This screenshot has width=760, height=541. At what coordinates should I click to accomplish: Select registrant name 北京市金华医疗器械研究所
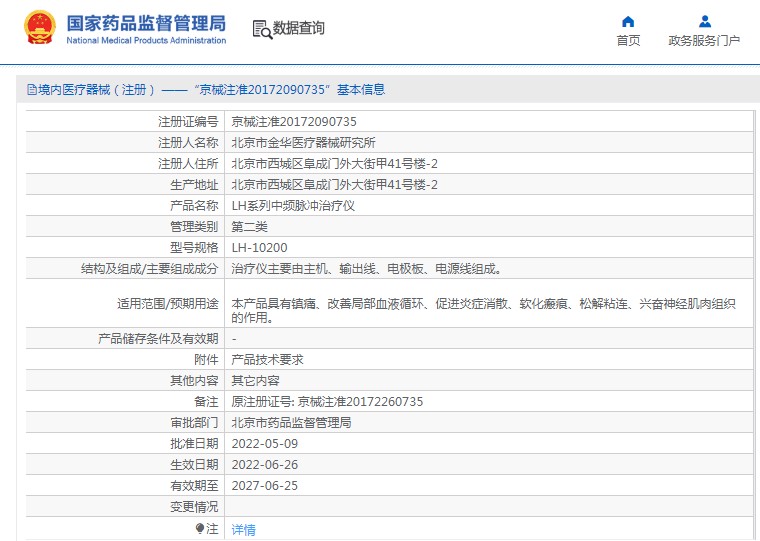click(304, 142)
